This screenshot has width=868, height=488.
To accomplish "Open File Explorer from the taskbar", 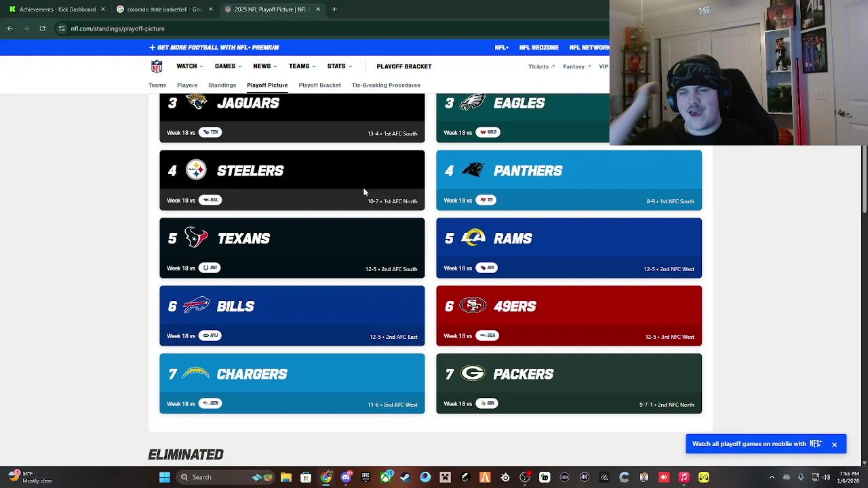I will tap(286, 477).
